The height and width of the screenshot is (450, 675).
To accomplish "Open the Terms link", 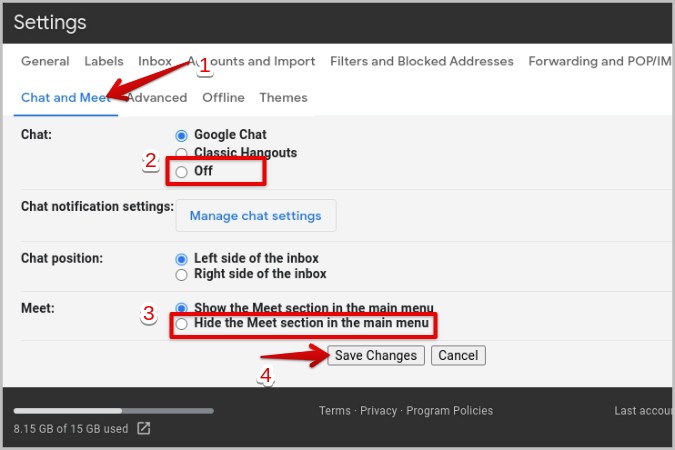I will click(334, 411).
